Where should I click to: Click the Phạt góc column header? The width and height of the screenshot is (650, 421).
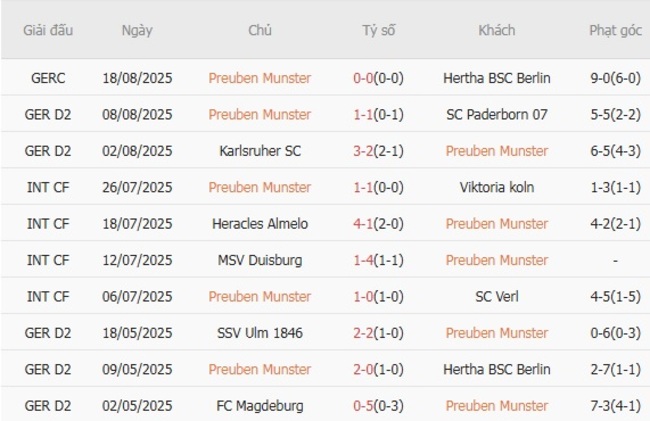point(615,30)
